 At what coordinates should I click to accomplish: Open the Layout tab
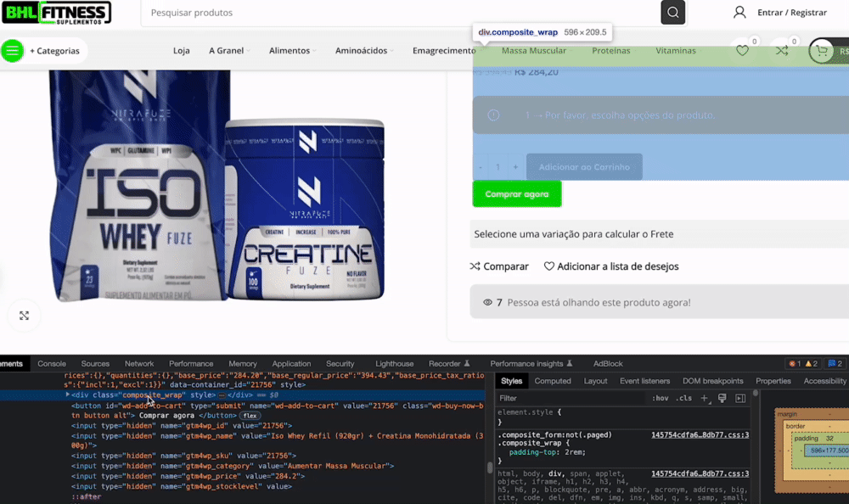[595, 381]
